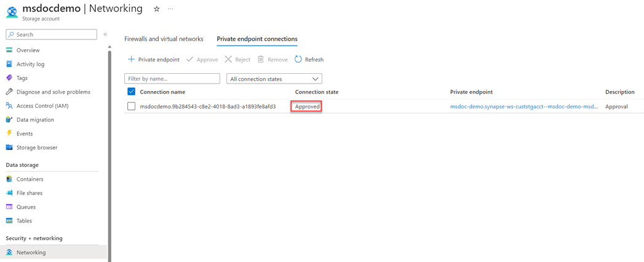The width and height of the screenshot is (644, 262).
Task: Click the Data migration icon
Action: [9, 119]
